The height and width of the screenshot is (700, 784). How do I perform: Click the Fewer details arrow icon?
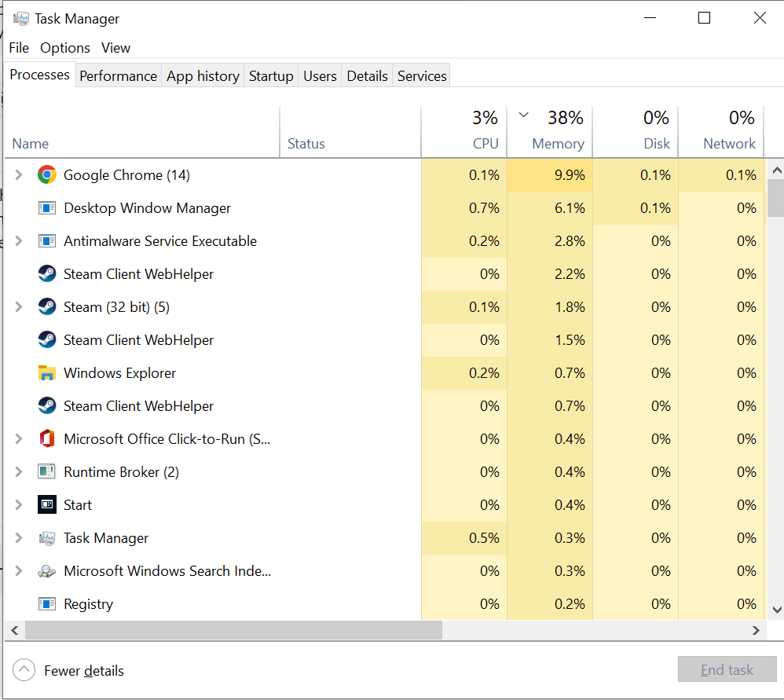click(x=24, y=670)
